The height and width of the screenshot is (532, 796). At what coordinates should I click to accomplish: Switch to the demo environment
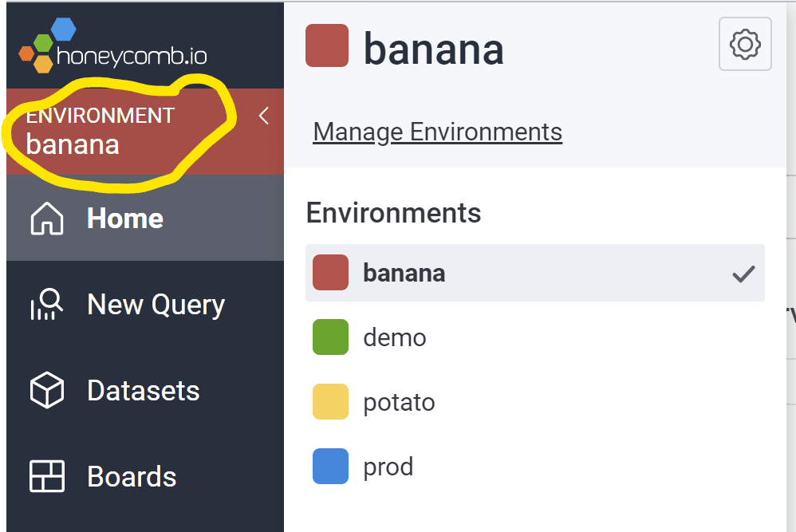(395, 337)
